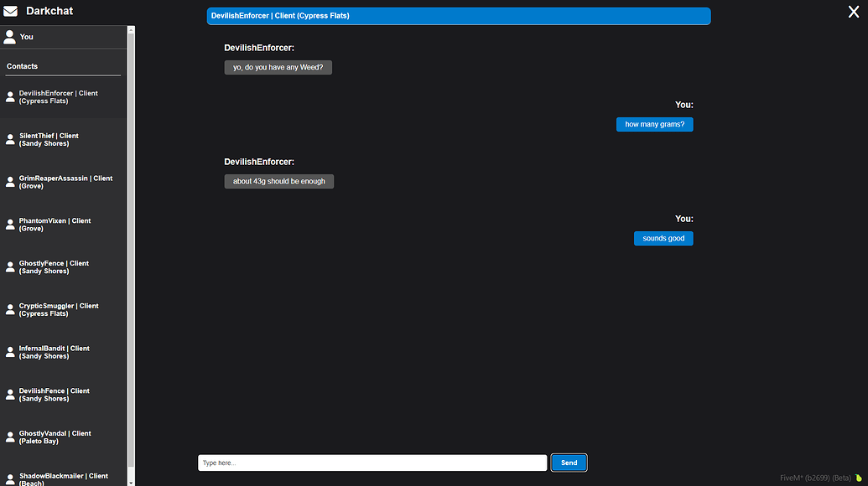The image size is (868, 486).
Task: Select DevilishFence (Sandy Shores) contact
Action: pos(63,395)
